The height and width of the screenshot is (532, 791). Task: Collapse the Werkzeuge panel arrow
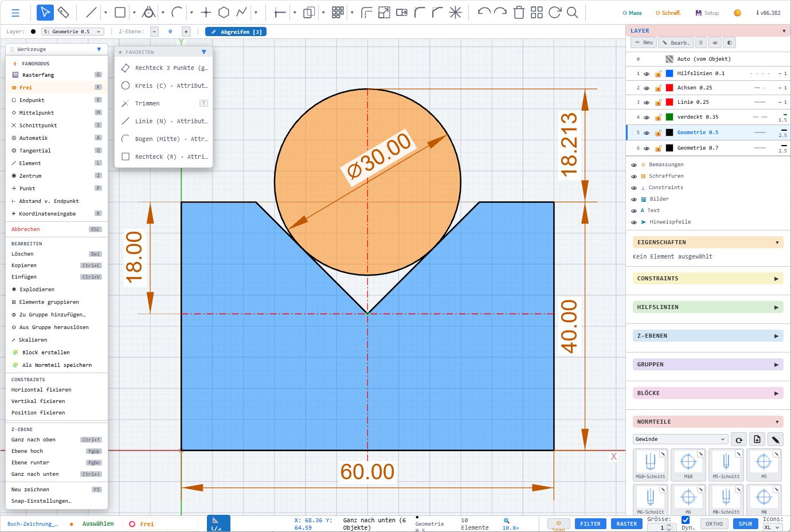99,50
